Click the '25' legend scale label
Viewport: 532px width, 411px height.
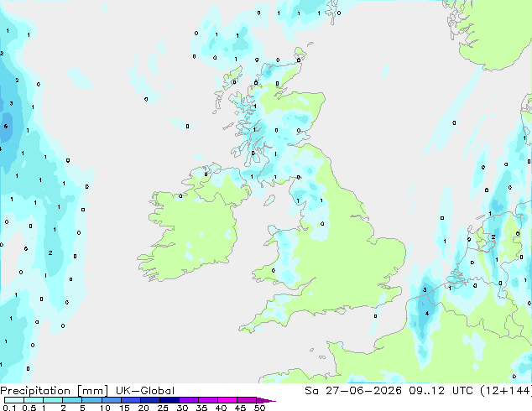click(163, 408)
